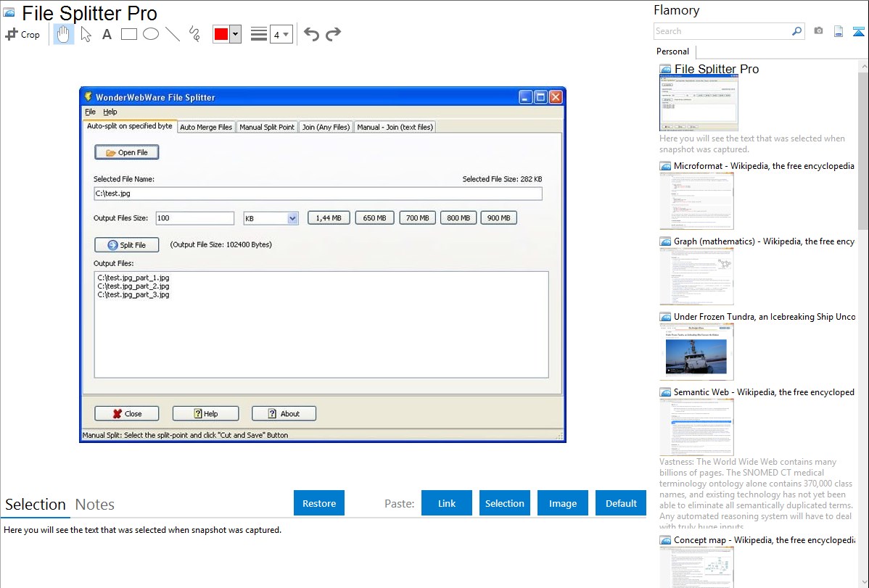Click the Output Files Size input
Viewport: 869px width, 588px height.
tap(194, 218)
